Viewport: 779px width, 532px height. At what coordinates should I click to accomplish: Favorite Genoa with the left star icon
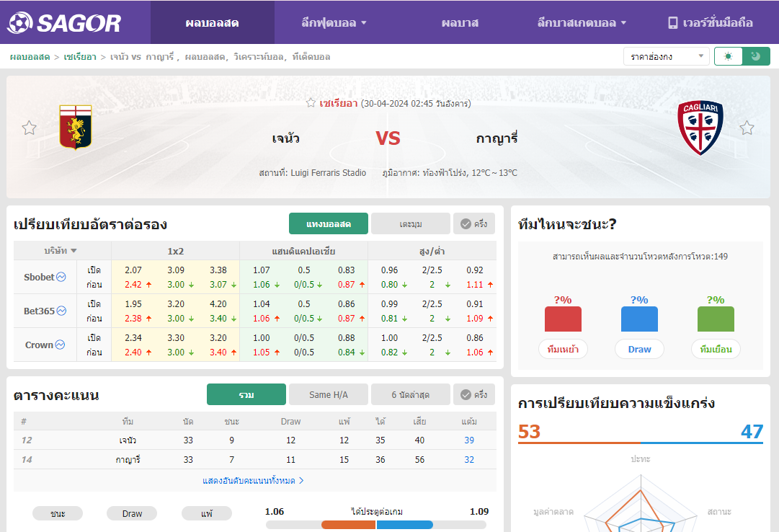point(30,128)
